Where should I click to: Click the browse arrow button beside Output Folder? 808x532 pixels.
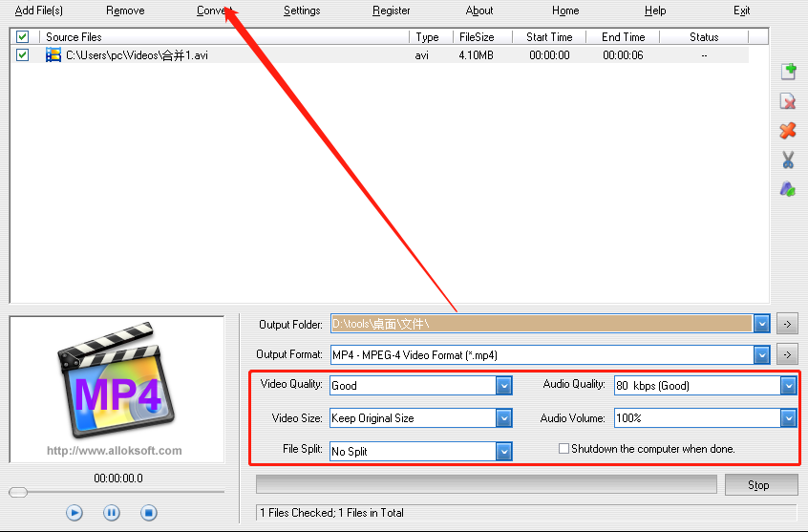787,324
